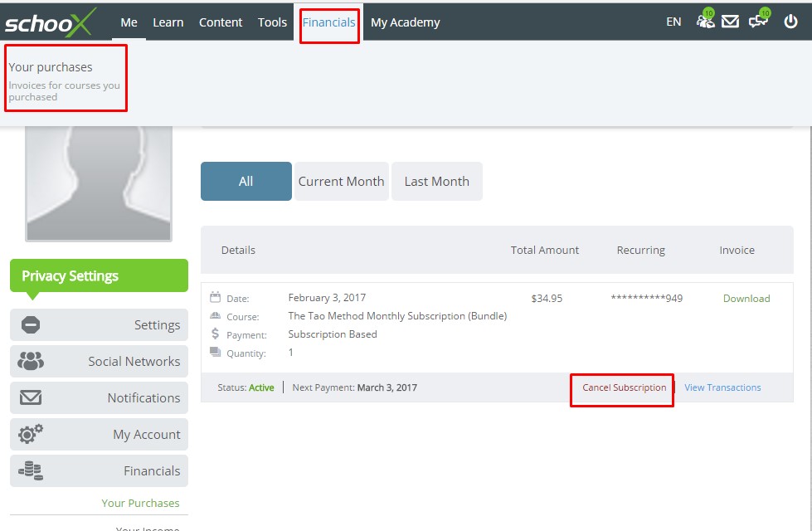Open the chat messages icon in the header

pos(759,20)
